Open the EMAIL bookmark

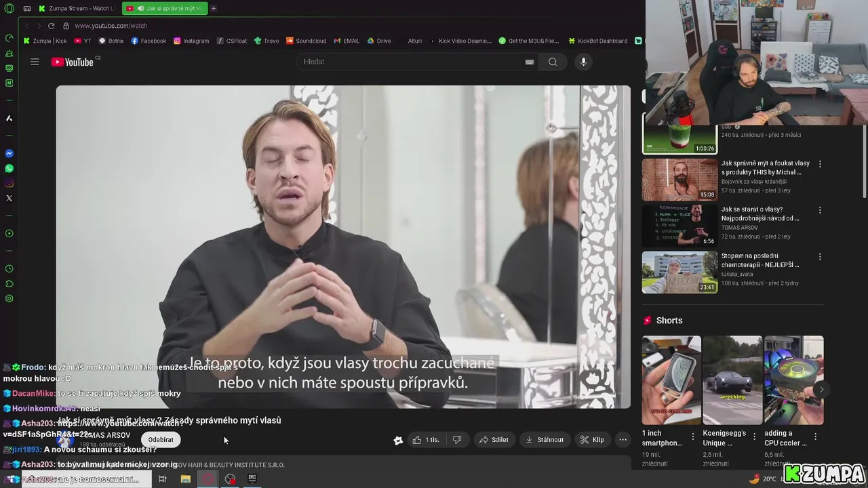coord(347,41)
